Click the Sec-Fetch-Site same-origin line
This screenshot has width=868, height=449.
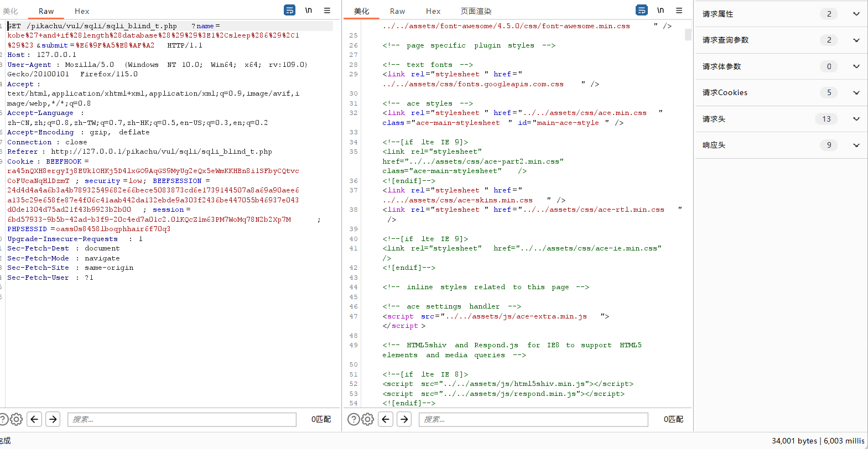pyautogui.click(x=70, y=268)
